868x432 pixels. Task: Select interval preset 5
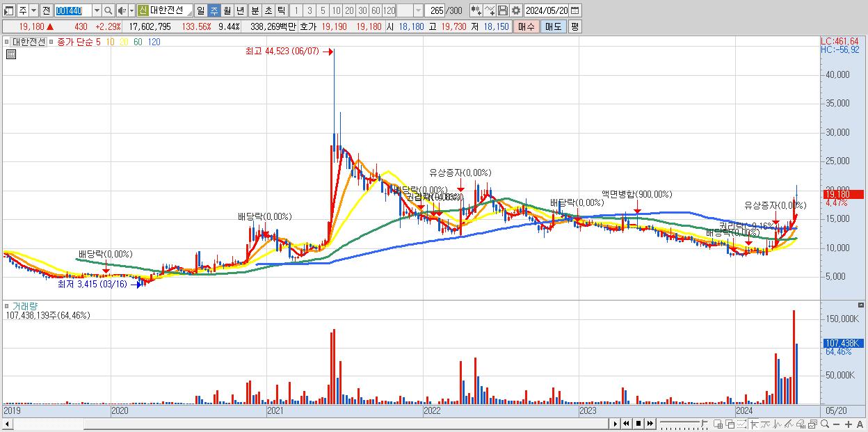323,10
